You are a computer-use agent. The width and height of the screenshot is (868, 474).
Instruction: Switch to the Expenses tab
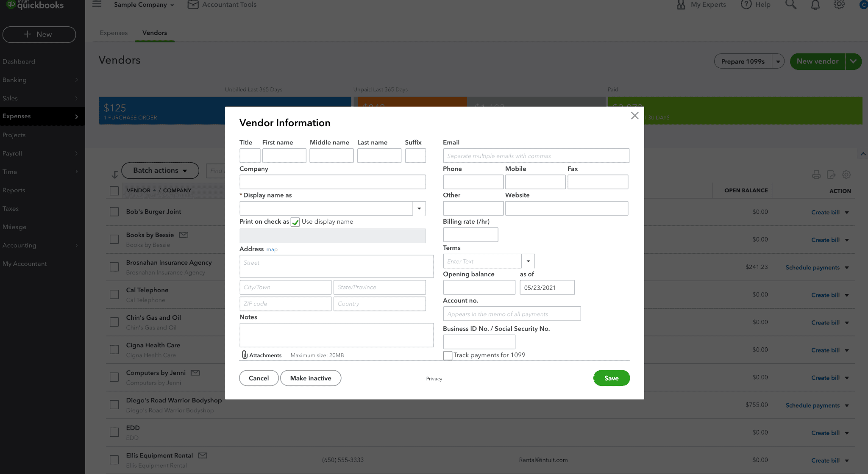tap(114, 33)
